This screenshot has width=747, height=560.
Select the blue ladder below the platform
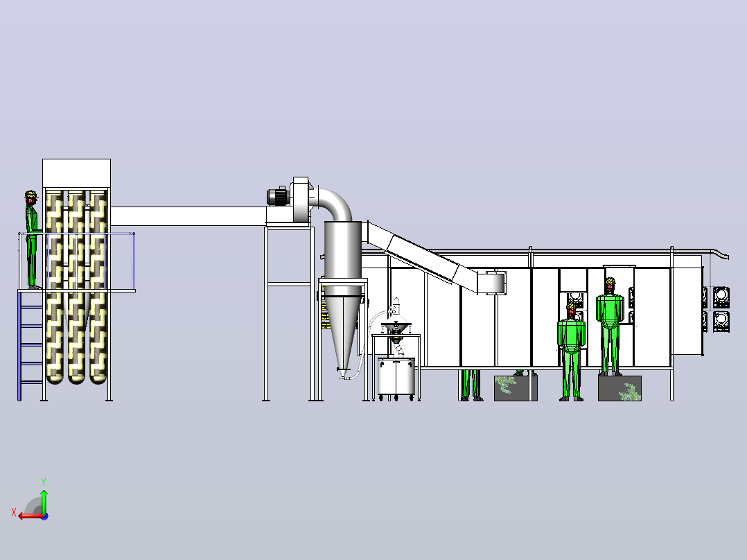click(30, 346)
